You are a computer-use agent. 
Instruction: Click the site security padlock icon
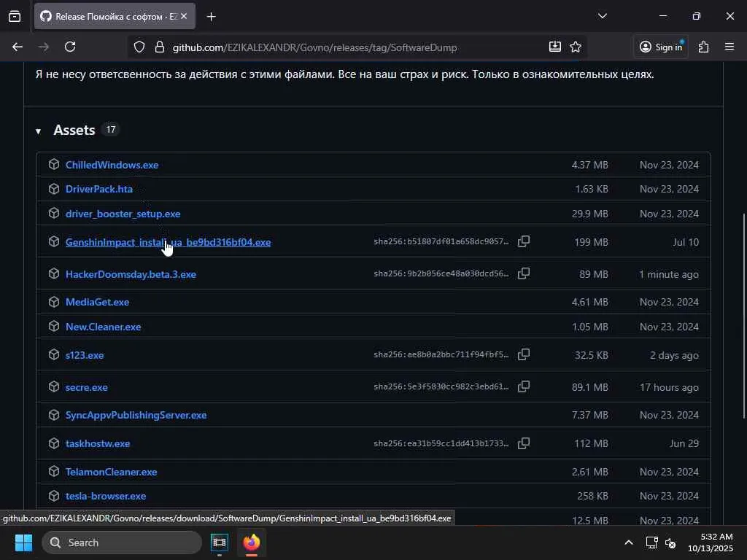click(160, 47)
